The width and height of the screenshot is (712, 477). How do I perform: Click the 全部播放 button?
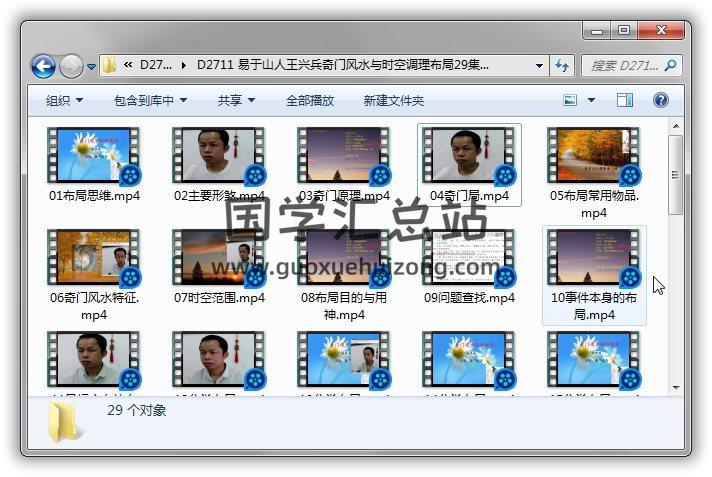310,100
